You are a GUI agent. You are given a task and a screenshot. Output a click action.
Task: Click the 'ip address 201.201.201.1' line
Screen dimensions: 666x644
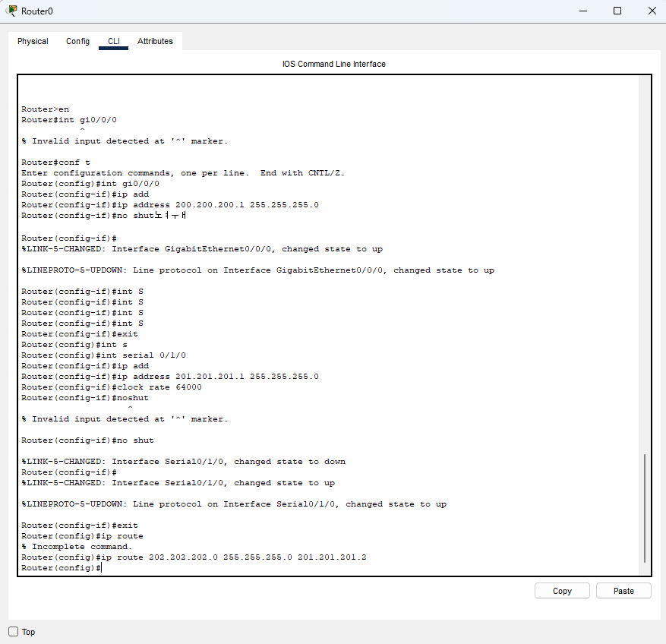coord(170,377)
